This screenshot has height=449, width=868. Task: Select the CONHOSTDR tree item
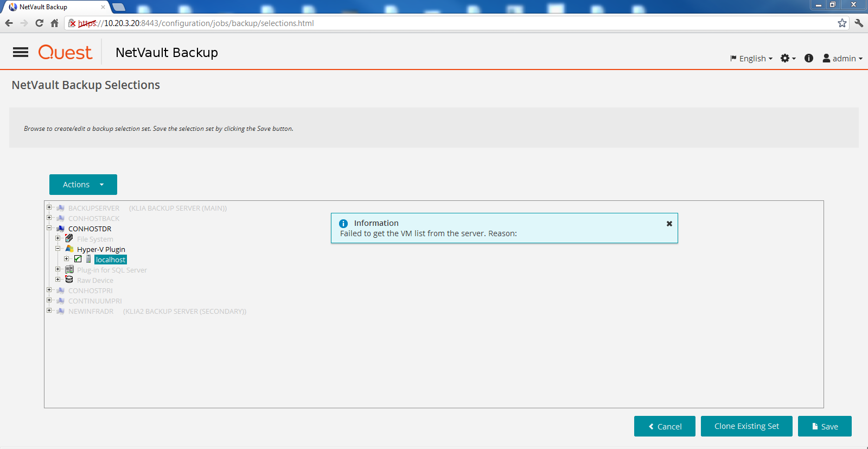(x=90, y=229)
